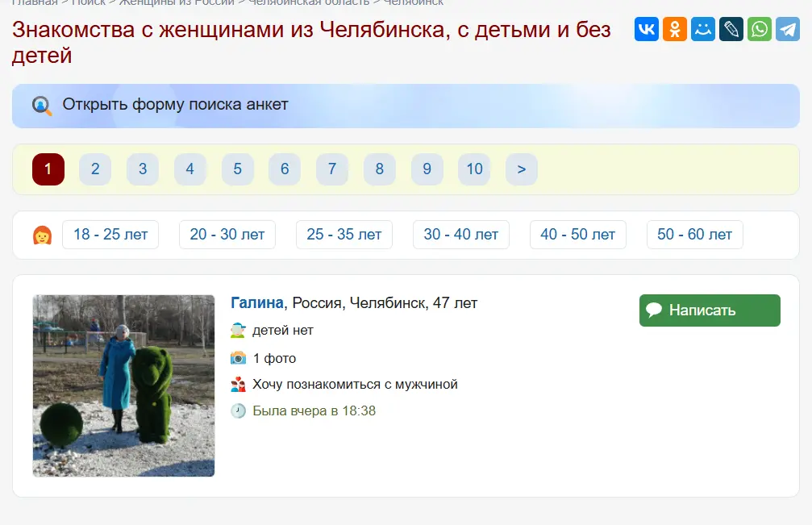Viewport: 812px width, 525px height.
Task: View Галина's profile photo
Action: point(123,385)
